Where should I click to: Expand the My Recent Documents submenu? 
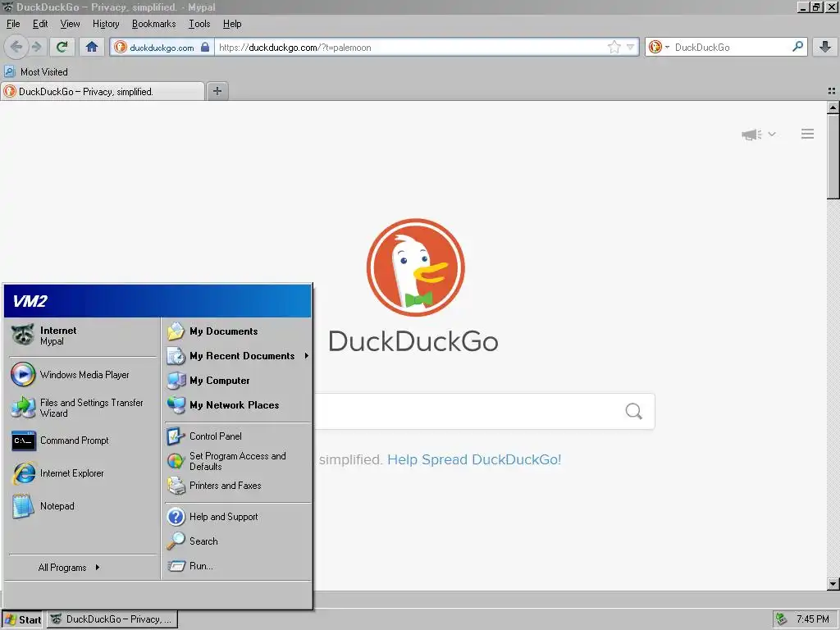coord(237,356)
